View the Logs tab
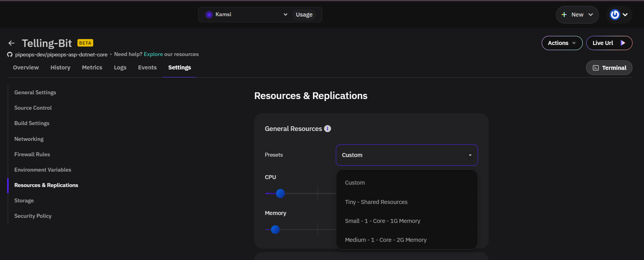Viewport: 644px width, 260px height. tap(120, 67)
